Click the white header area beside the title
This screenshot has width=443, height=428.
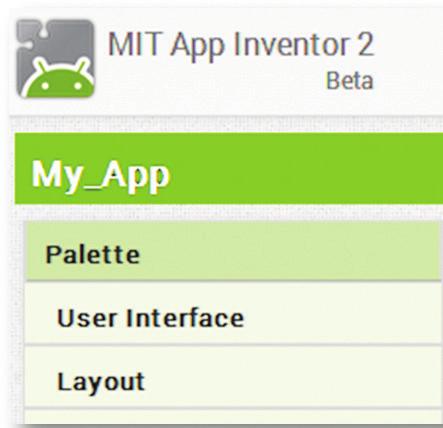coord(410,60)
